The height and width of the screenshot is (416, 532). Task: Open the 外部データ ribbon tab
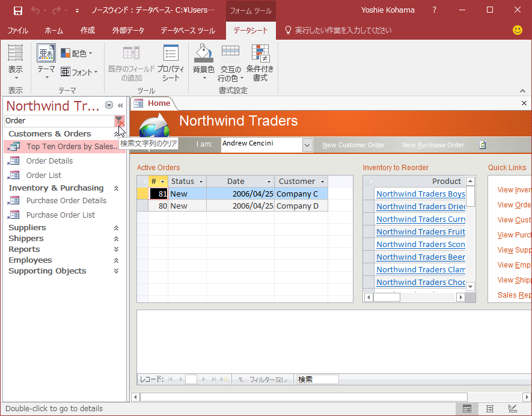click(128, 31)
